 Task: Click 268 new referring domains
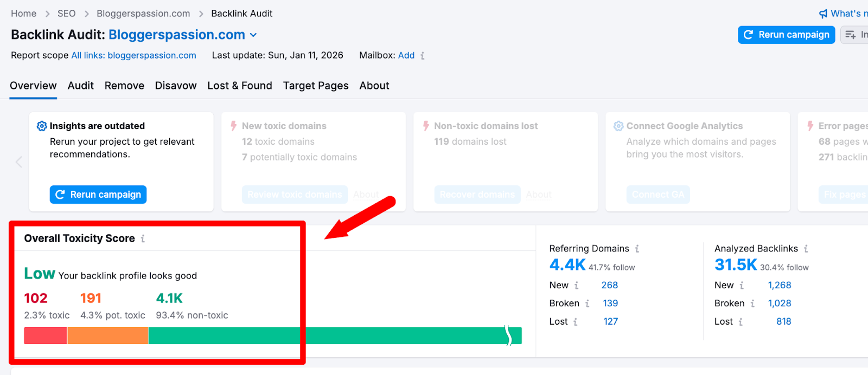(x=610, y=286)
